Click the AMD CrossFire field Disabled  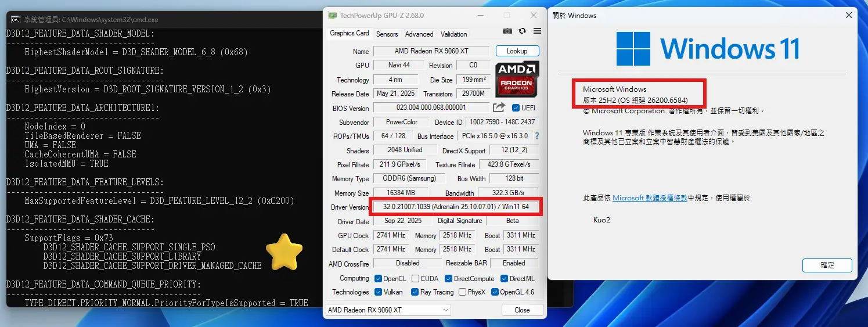(407, 263)
